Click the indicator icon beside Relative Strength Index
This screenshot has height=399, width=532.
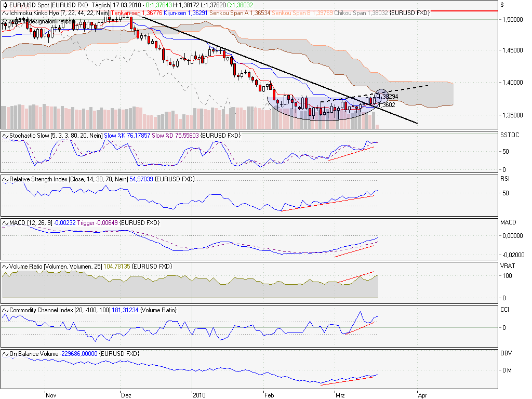pos(5,179)
